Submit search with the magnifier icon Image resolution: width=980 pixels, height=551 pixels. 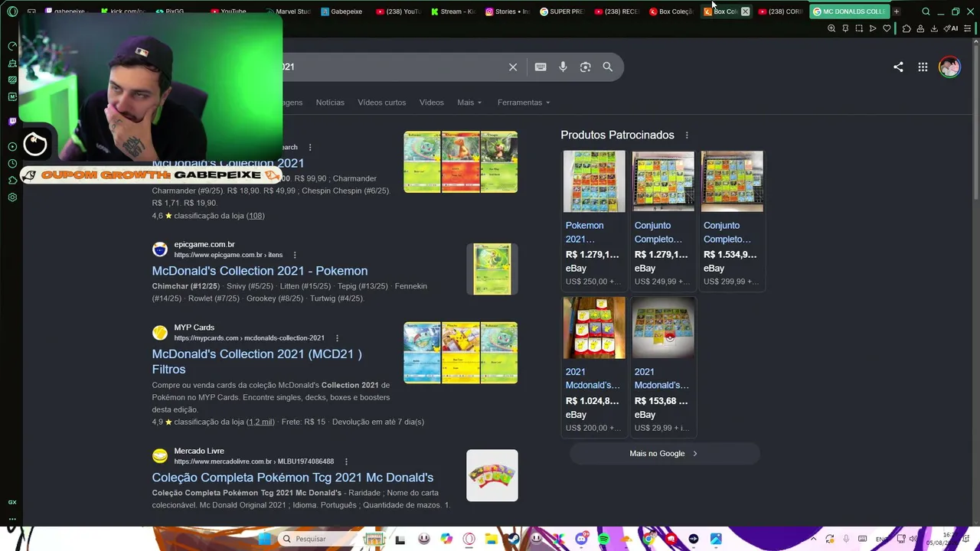click(x=607, y=67)
